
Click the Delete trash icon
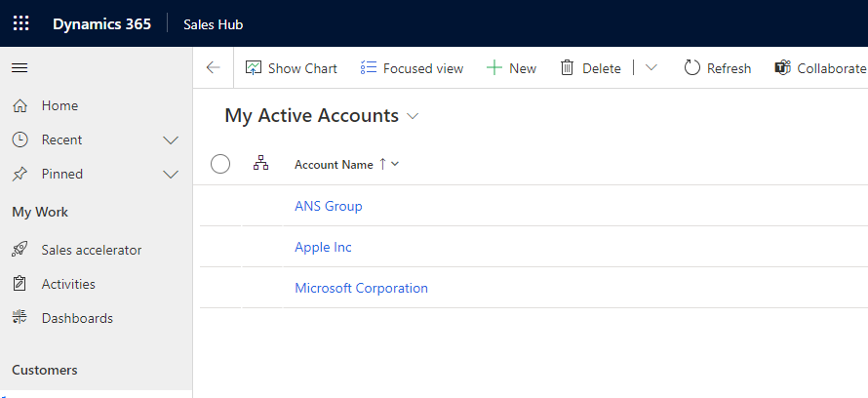tap(567, 68)
